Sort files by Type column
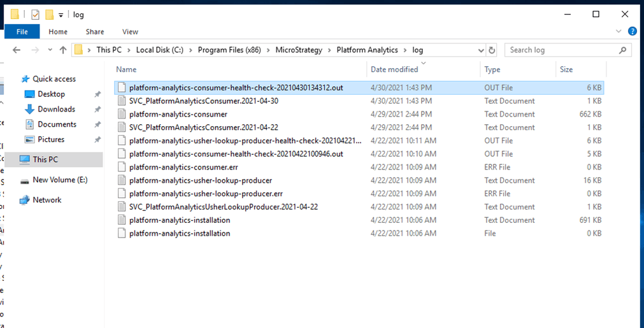644x328 pixels. click(x=492, y=70)
